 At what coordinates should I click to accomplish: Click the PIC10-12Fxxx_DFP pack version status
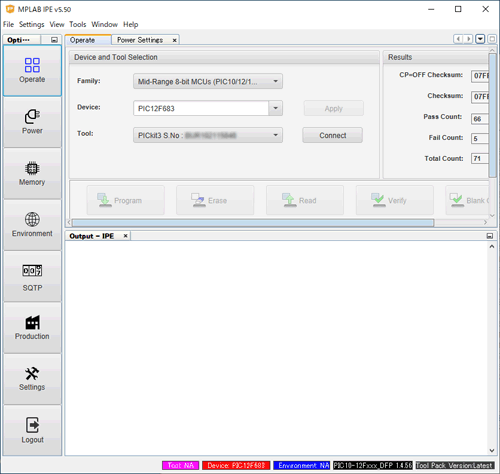point(373,465)
